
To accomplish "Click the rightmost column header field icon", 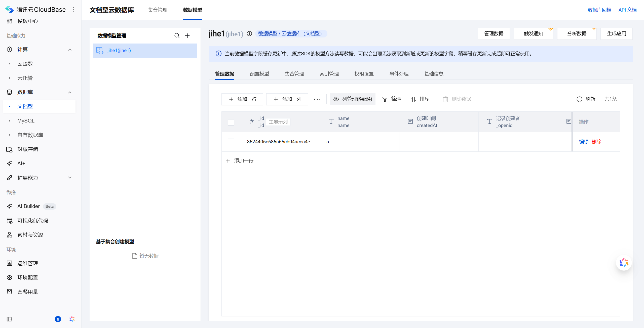I will click(569, 121).
